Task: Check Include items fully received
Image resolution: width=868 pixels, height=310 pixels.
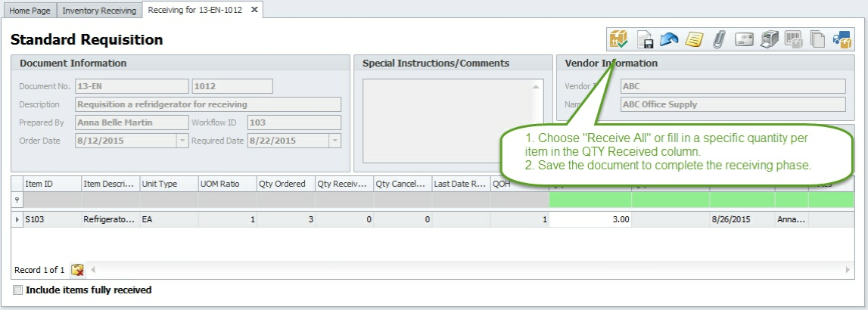Action: click(17, 290)
